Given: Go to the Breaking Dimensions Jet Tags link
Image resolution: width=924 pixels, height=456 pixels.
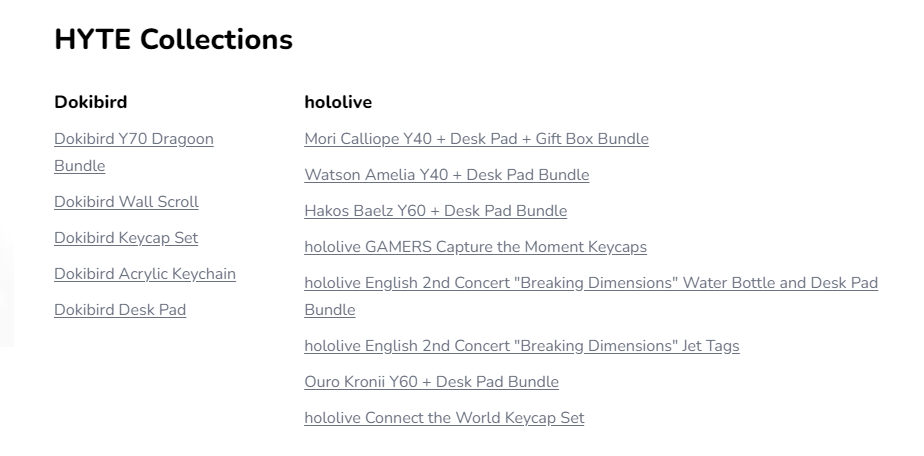Looking at the screenshot, I should [x=522, y=346].
